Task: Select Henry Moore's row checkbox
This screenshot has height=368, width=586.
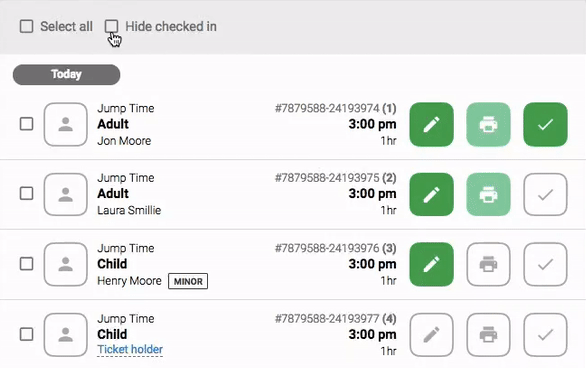Action: point(27,264)
